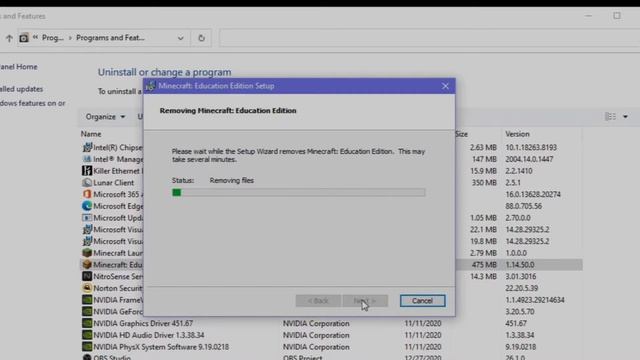Click the 475 MB size cell

click(484, 265)
